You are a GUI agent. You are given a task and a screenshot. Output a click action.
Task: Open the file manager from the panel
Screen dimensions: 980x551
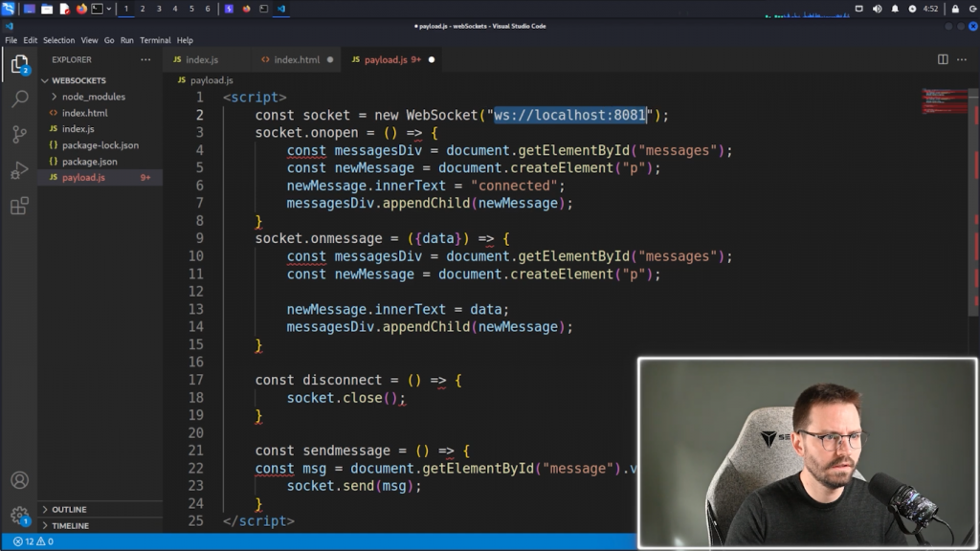pyautogui.click(x=47, y=9)
